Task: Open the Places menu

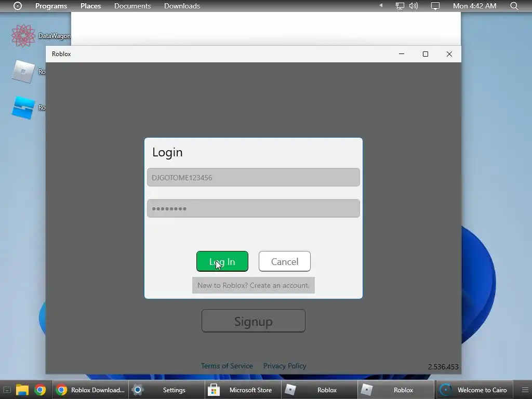Action: pyautogui.click(x=90, y=6)
